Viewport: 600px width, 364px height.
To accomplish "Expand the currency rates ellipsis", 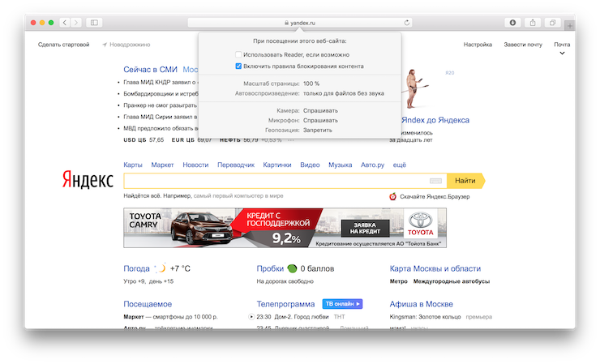I will pyautogui.click(x=291, y=140).
